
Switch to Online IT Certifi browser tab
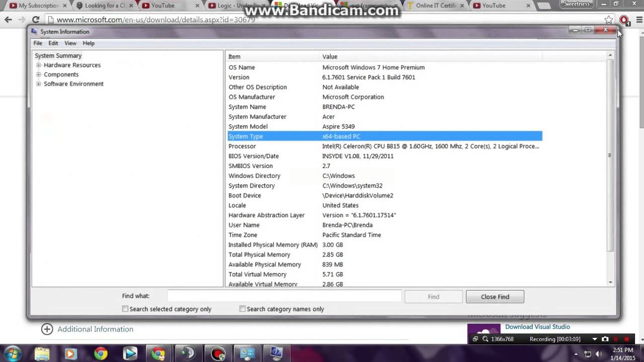click(x=435, y=6)
